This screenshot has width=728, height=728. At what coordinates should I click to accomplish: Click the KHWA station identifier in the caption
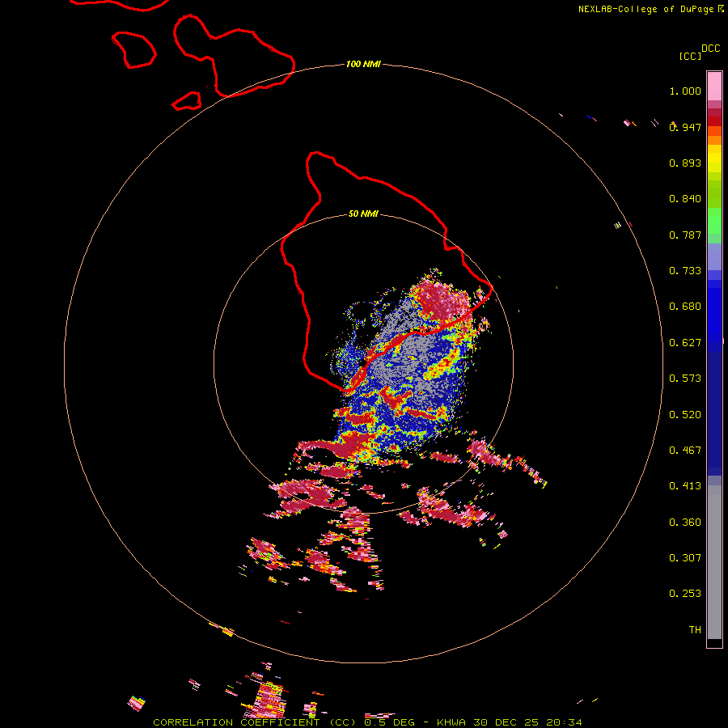pyautogui.click(x=451, y=722)
